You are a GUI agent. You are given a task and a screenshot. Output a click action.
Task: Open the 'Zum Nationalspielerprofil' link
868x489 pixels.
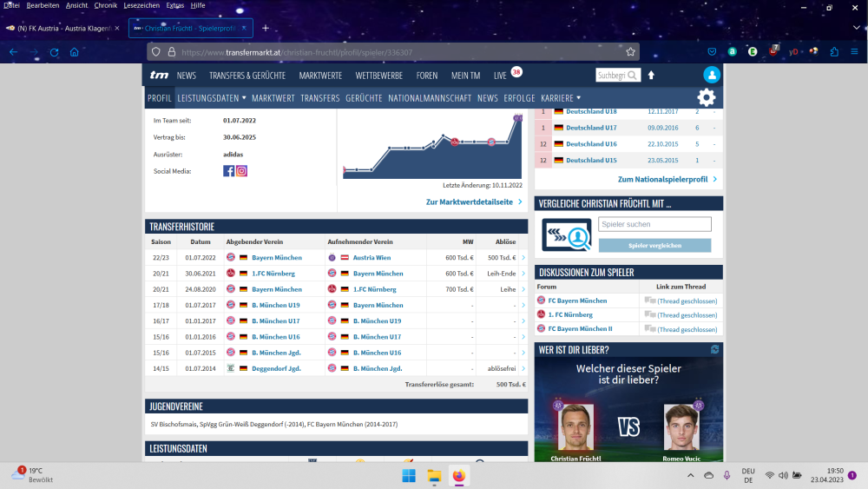[x=667, y=179]
